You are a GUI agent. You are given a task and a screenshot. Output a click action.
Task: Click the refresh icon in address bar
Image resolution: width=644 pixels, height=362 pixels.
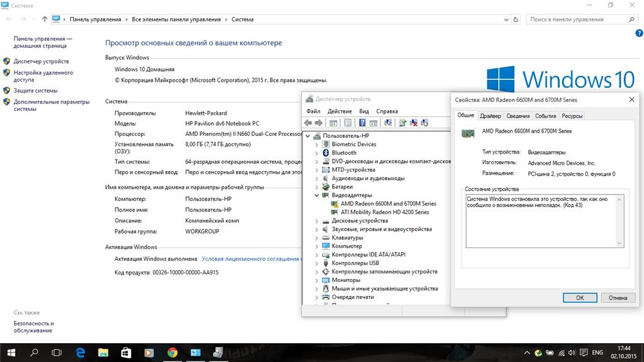[516, 20]
